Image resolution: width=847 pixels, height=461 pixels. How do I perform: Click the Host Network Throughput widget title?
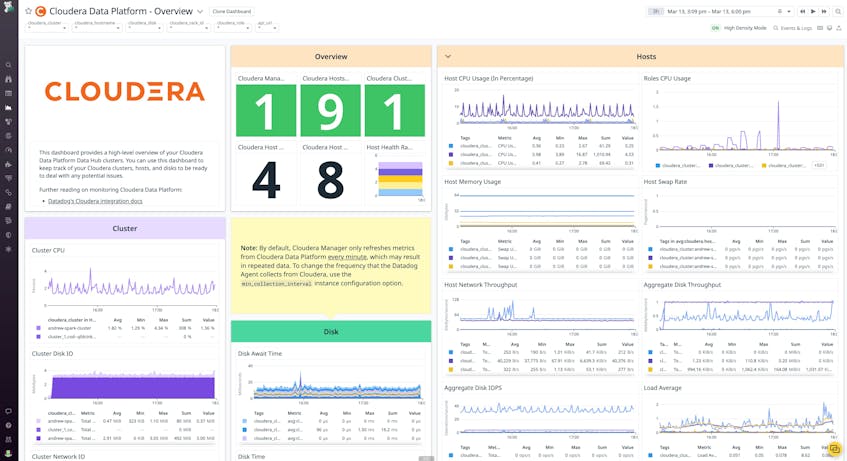(481, 285)
